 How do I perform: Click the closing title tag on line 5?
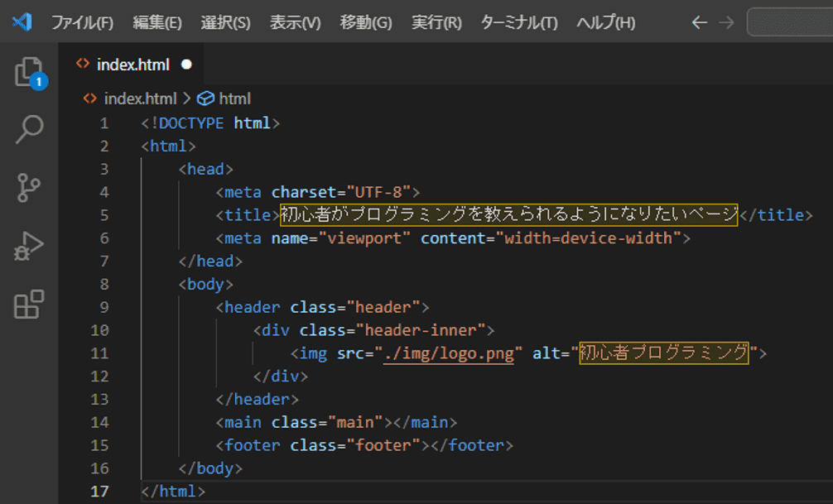pos(776,214)
